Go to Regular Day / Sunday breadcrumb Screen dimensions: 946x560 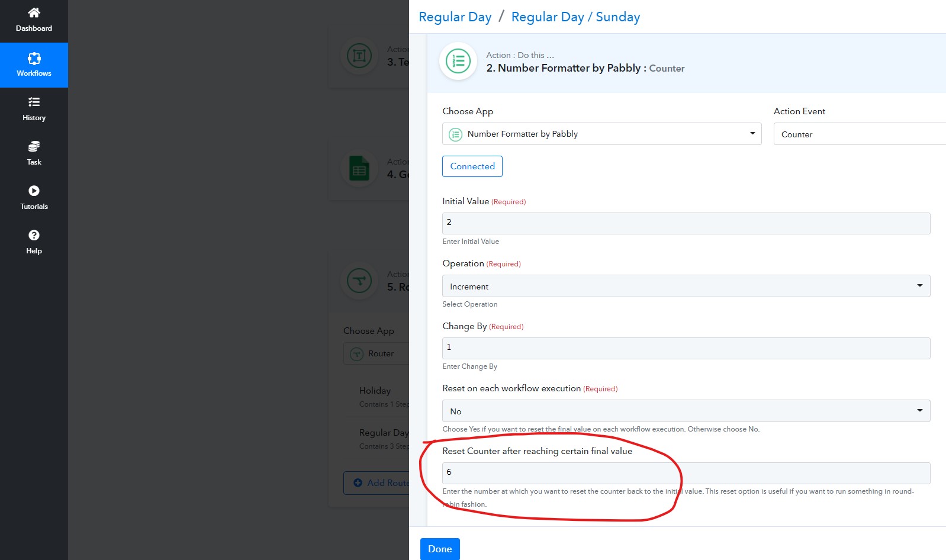point(575,17)
